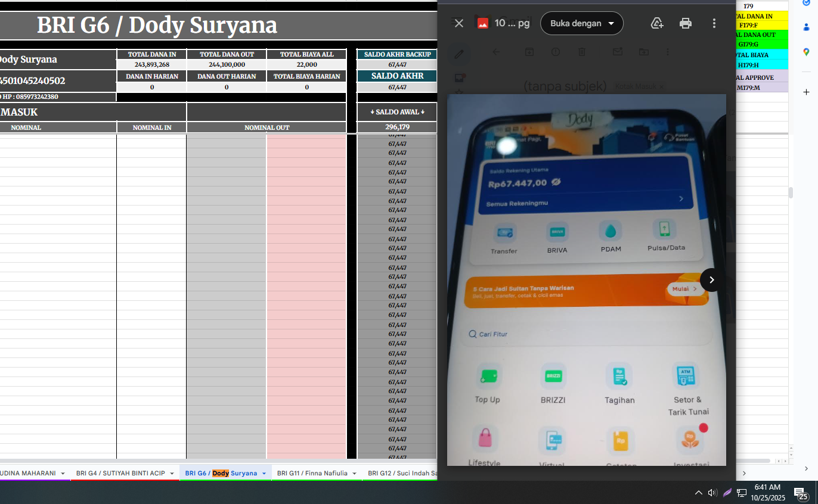This screenshot has width=818, height=504.
Task: Close the image preview overlay
Action: tap(458, 23)
